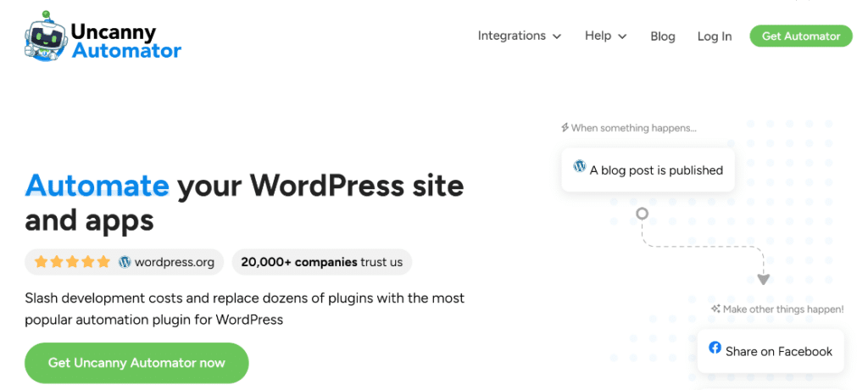This screenshot has width=868, height=390.
Task: Click the WordPress logo beside wordpress.org
Action: tap(125, 262)
